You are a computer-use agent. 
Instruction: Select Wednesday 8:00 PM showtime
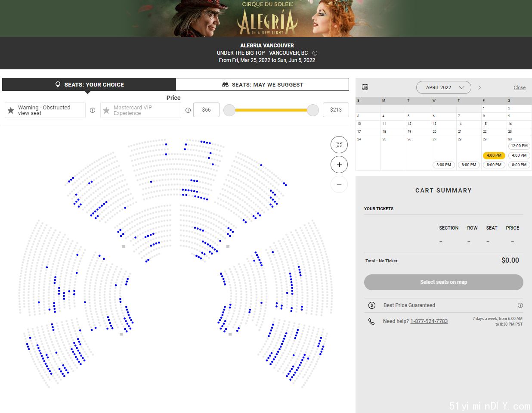[x=444, y=165]
